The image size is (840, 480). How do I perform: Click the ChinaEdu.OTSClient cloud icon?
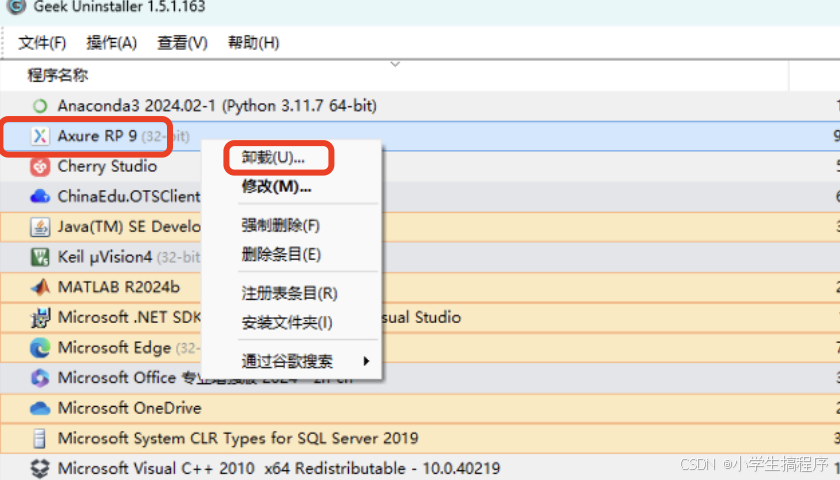click(40, 196)
